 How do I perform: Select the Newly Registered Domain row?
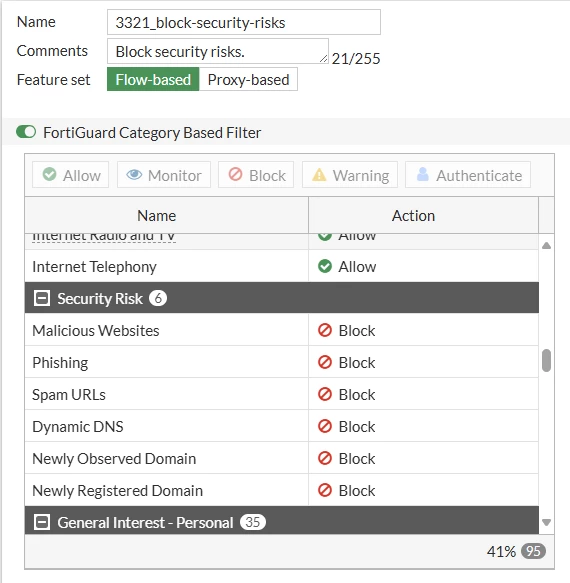tap(281, 490)
